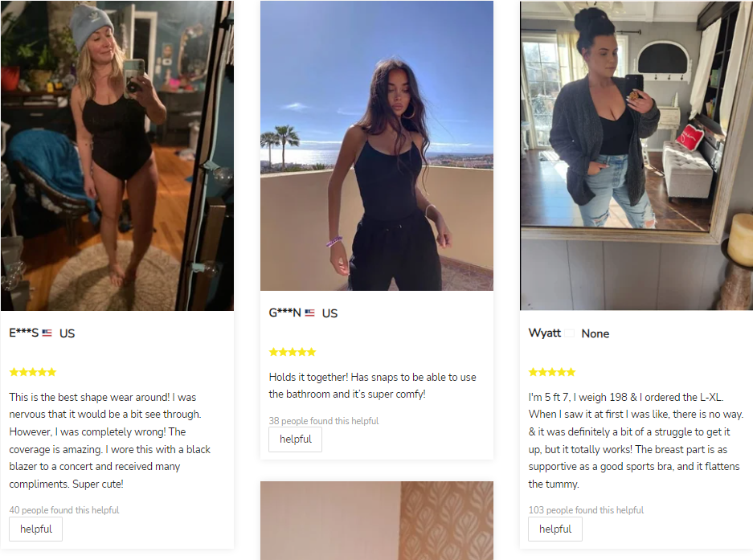The image size is (753, 560).
Task: Mark Wyatt's review as helpful
Action: pos(555,529)
